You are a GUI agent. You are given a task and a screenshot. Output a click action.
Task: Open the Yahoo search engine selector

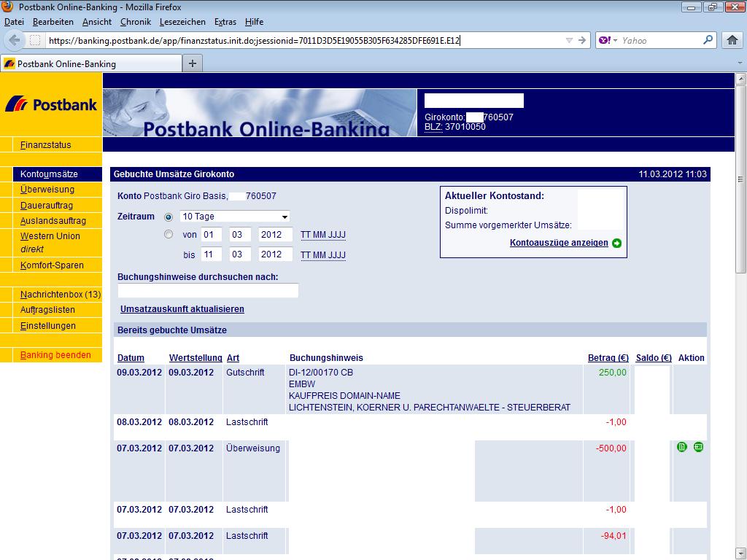click(608, 41)
